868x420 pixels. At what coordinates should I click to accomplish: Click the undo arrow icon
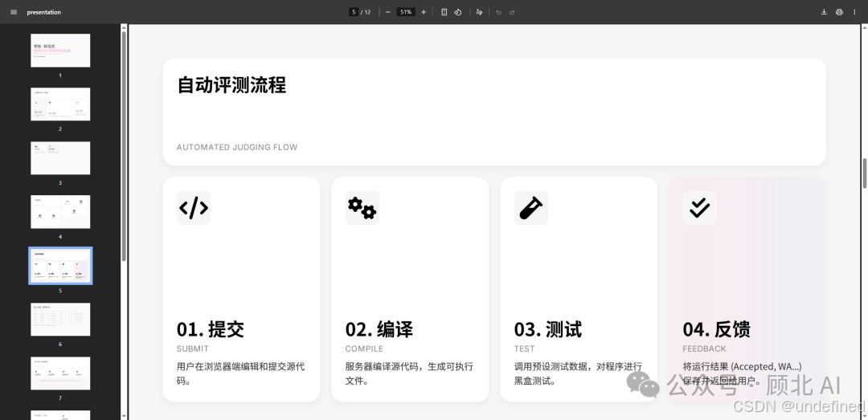point(498,12)
